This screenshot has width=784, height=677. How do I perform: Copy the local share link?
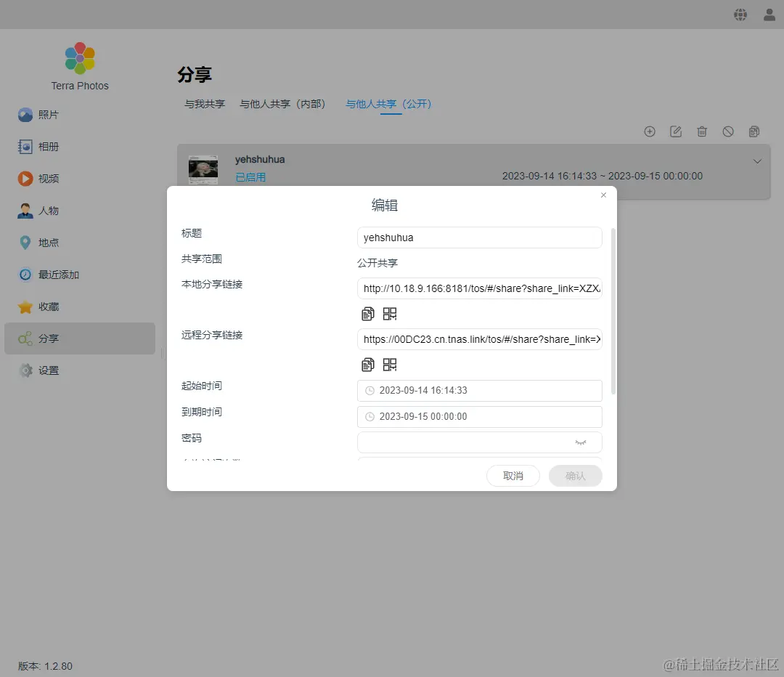tap(368, 313)
